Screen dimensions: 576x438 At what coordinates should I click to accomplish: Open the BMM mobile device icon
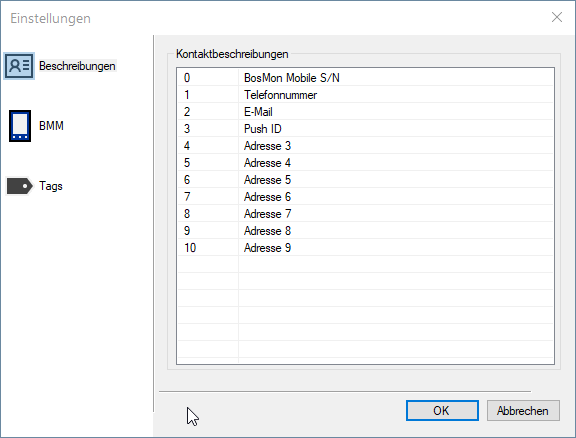click(20, 126)
